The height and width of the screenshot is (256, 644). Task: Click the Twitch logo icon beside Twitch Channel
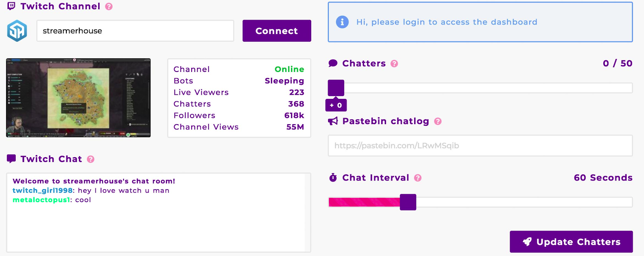pyautogui.click(x=11, y=6)
